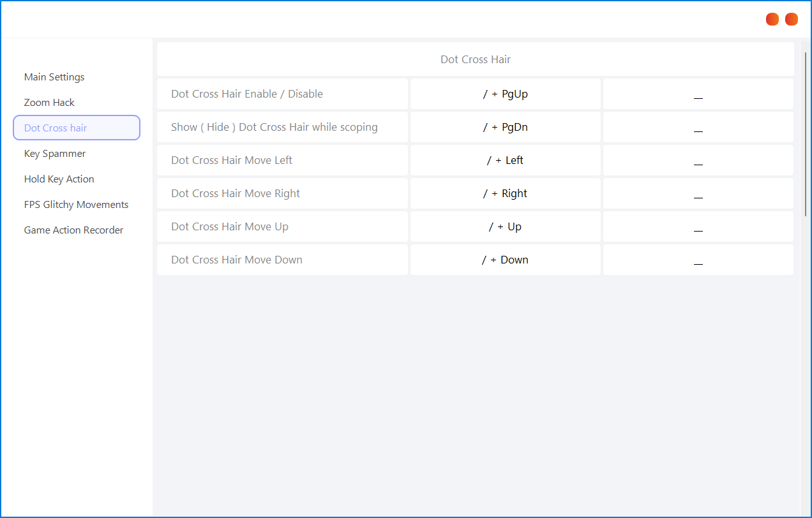Set secondary hotkey for Enable / Disable row
812x518 pixels.
(698, 94)
